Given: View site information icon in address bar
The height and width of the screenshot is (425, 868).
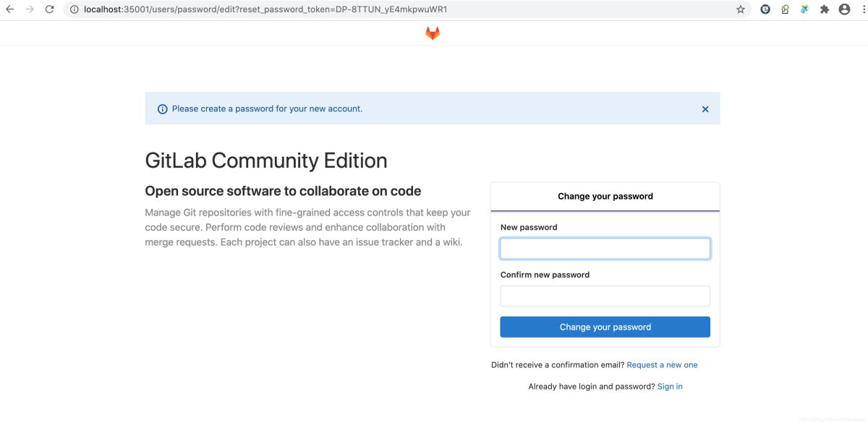Looking at the screenshot, I should pos(75,9).
